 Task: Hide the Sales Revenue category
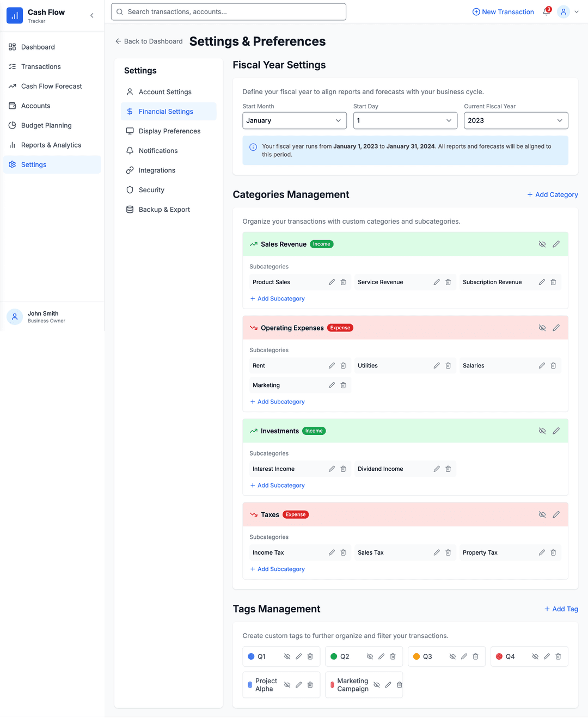tap(542, 244)
